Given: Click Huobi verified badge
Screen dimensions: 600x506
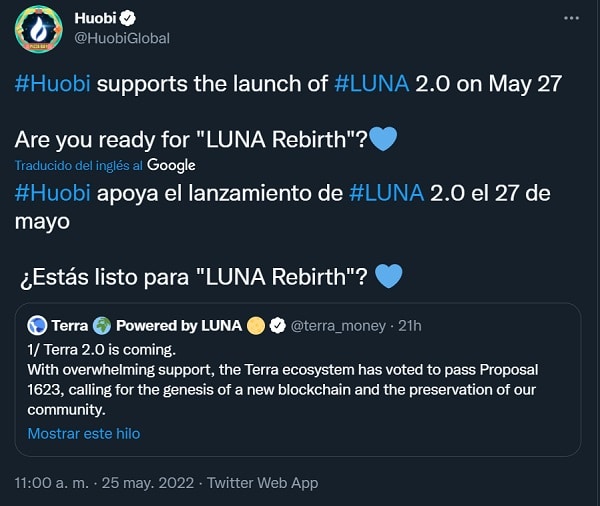Looking at the screenshot, I should click(x=127, y=18).
